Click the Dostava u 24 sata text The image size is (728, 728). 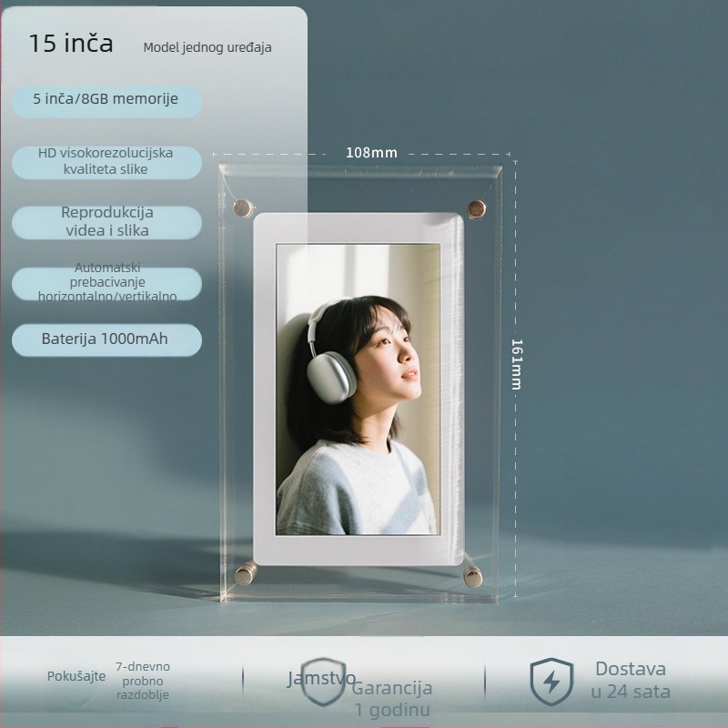click(631, 680)
